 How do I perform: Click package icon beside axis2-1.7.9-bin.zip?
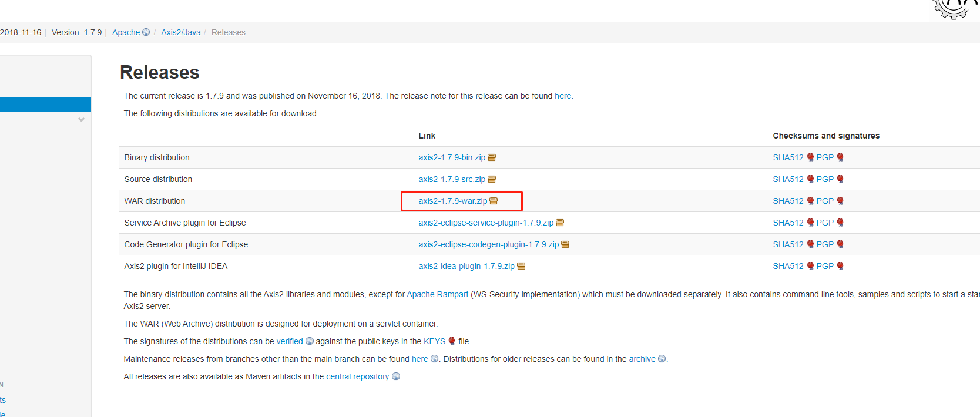492,157
